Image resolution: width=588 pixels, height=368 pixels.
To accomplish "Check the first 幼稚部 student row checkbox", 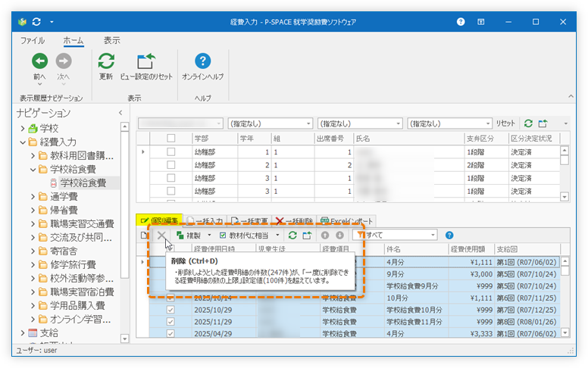I will tap(170, 151).
